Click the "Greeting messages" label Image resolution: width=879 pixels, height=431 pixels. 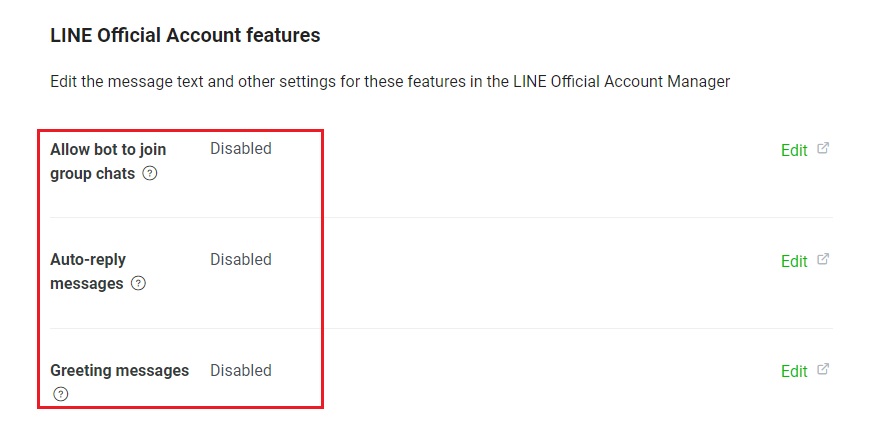pos(119,370)
